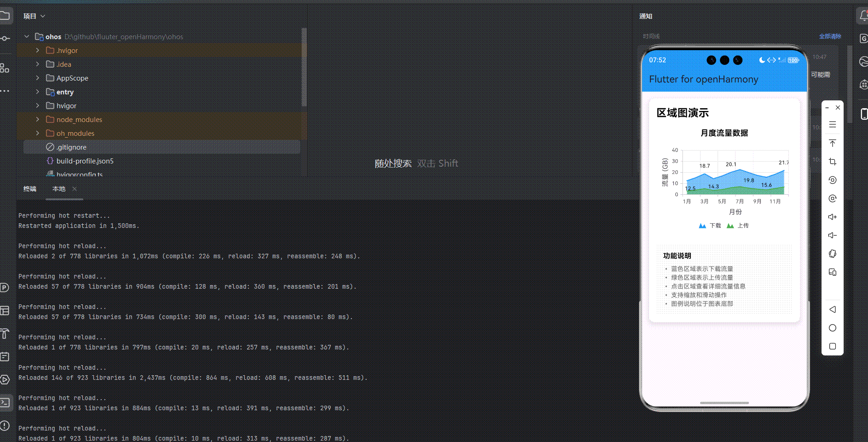Expand the hvigor folder
The height and width of the screenshot is (442, 868).
38,105
